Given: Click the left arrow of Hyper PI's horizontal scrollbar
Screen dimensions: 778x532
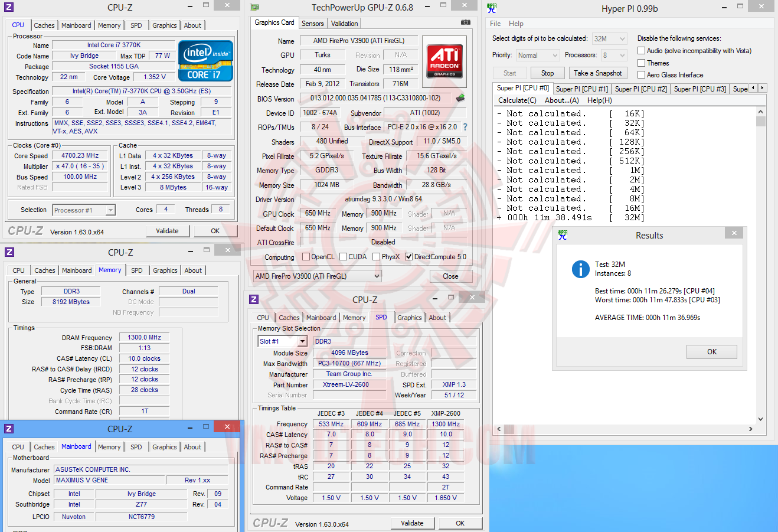Looking at the screenshot, I should (x=499, y=429).
